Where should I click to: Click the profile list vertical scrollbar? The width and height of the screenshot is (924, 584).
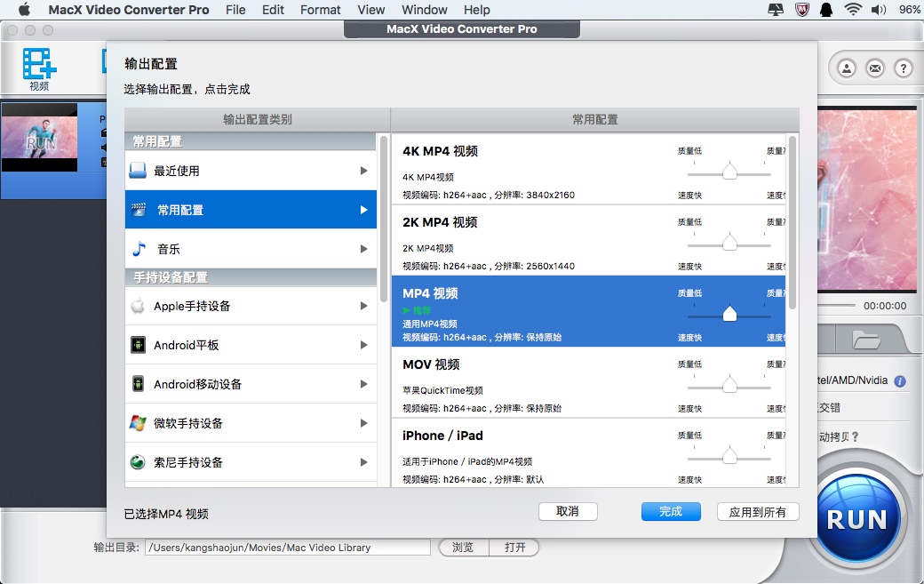[x=792, y=223]
